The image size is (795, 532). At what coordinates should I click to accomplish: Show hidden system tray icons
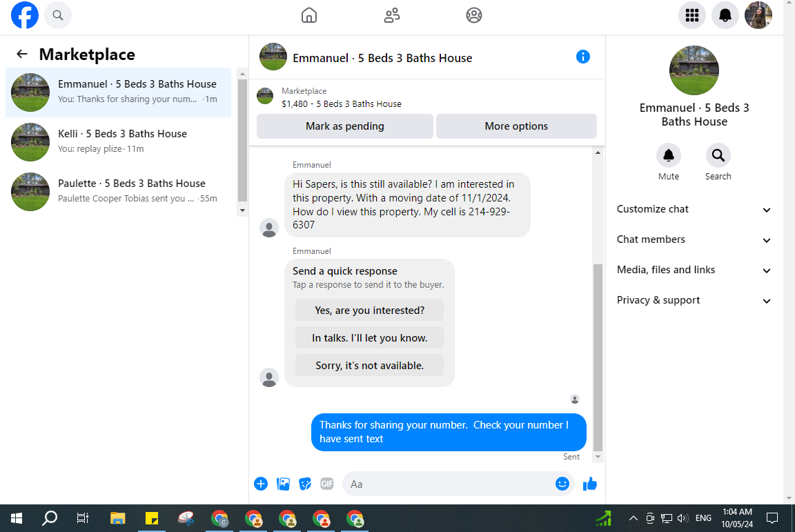click(x=634, y=518)
